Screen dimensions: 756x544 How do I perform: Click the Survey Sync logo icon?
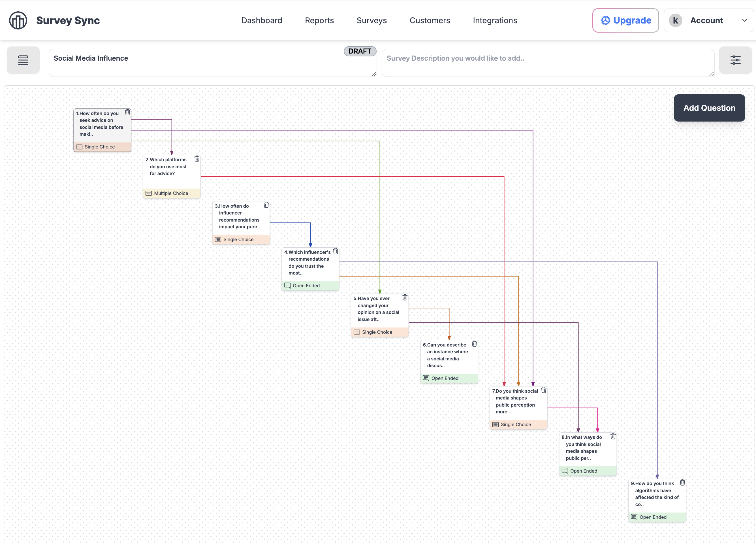pos(18,20)
